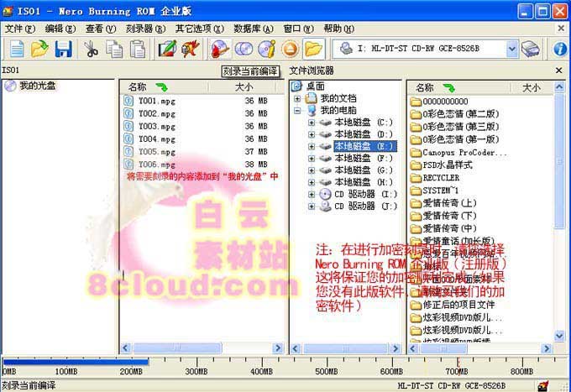Click the blue disc capacity usage bar
This screenshot has height=392, width=571.
[76, 362]
